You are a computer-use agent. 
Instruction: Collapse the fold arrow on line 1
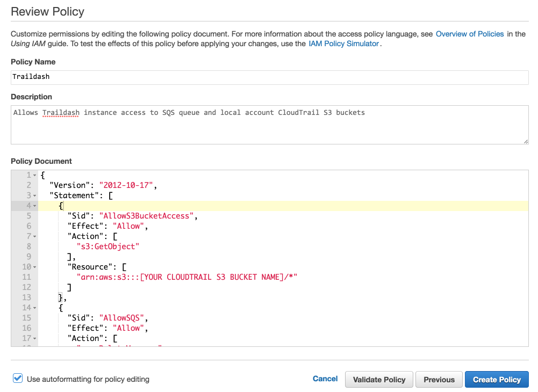(34, 176)
